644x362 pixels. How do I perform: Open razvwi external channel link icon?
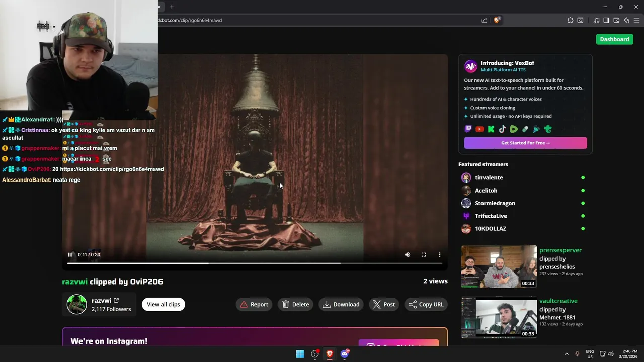click(116, 301)
